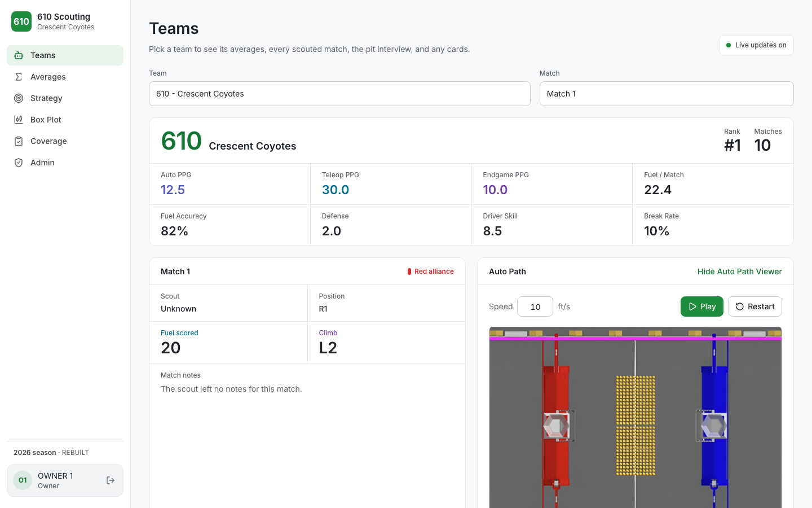
Task: Click the OWNER 1 account card
Action: tap(65, 480)
